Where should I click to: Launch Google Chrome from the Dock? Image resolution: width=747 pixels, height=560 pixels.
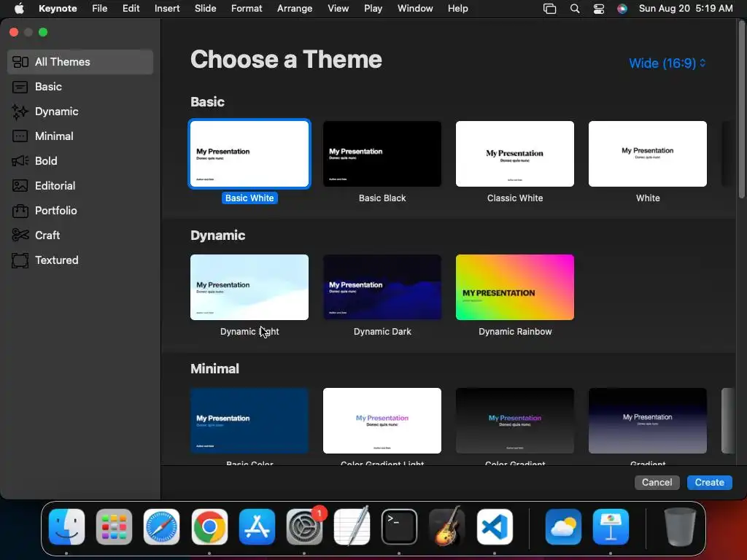(209, 526)
